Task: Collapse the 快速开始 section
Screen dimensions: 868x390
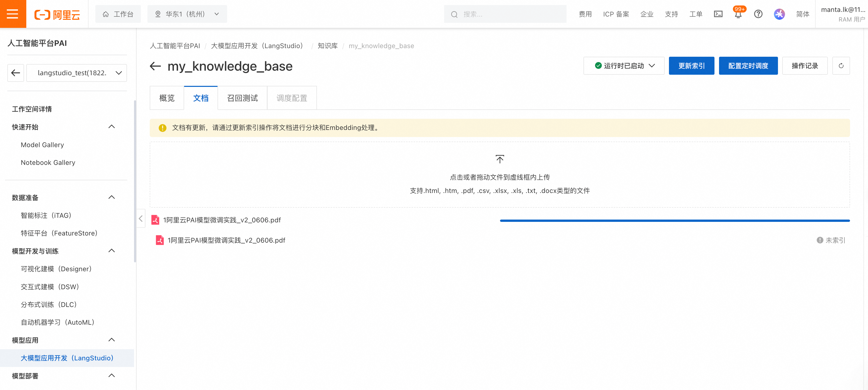Action: click(112, 127)
